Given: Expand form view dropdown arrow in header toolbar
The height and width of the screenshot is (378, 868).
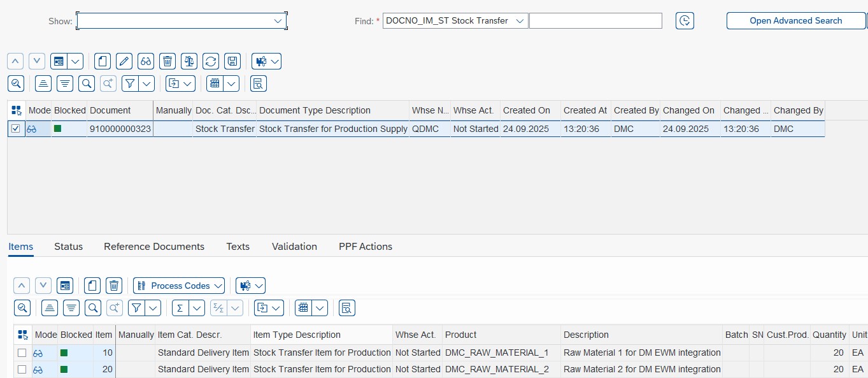Looking at the screenshot, I should coord(76,61).
